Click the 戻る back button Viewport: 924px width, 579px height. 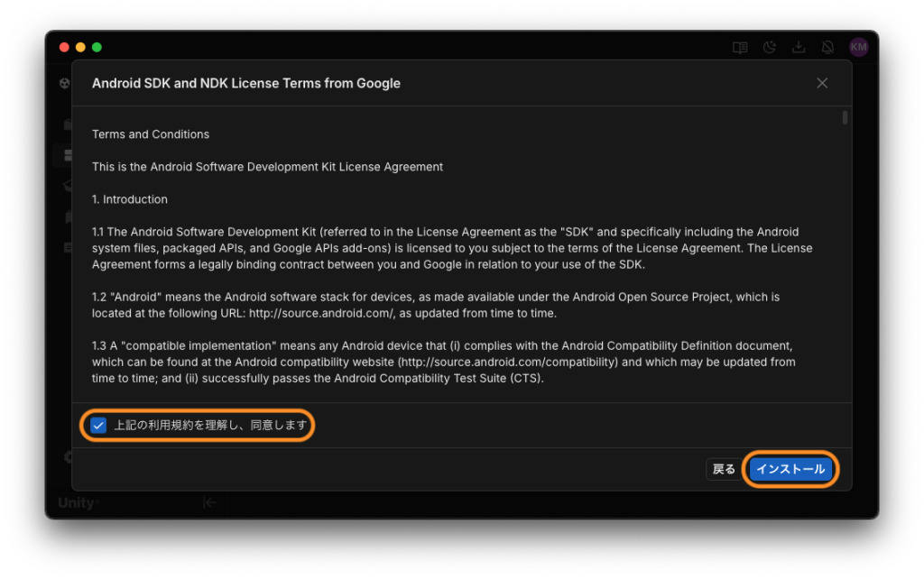click(724, 469)
